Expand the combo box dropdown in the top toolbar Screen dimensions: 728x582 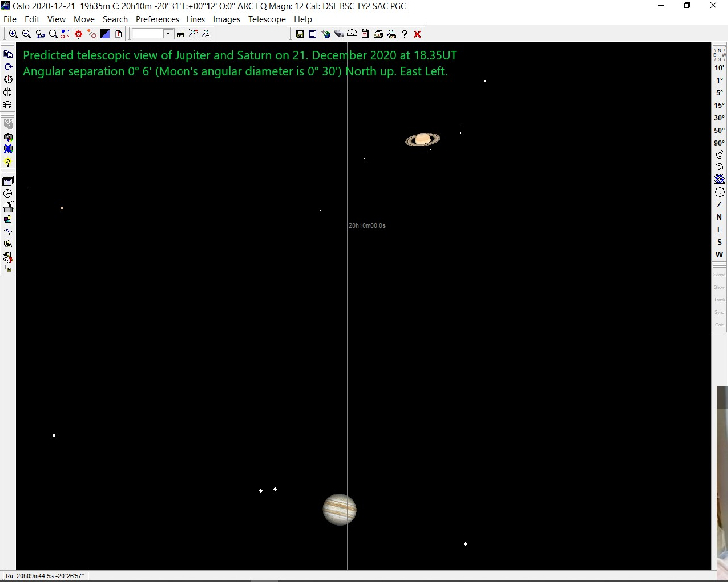(x=170, y=33)
